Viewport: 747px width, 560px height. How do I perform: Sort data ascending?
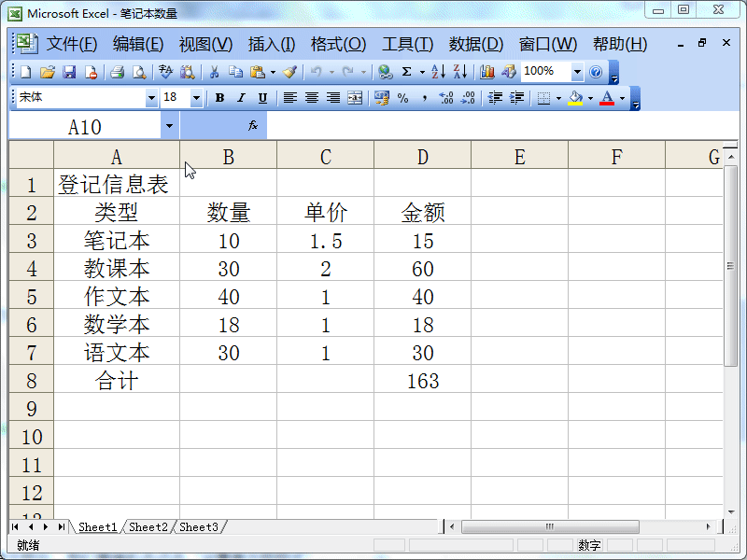(x=438, y=72)
